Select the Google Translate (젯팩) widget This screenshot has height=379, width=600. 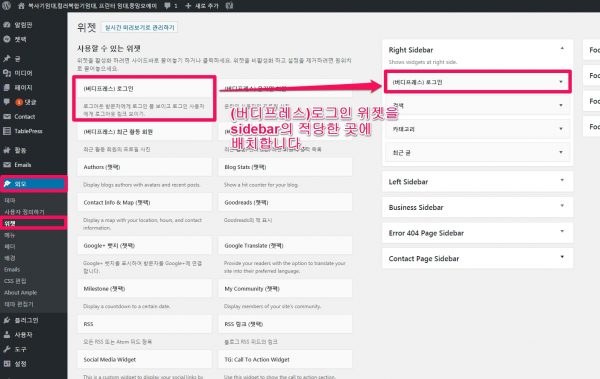(x=285, y=245)
